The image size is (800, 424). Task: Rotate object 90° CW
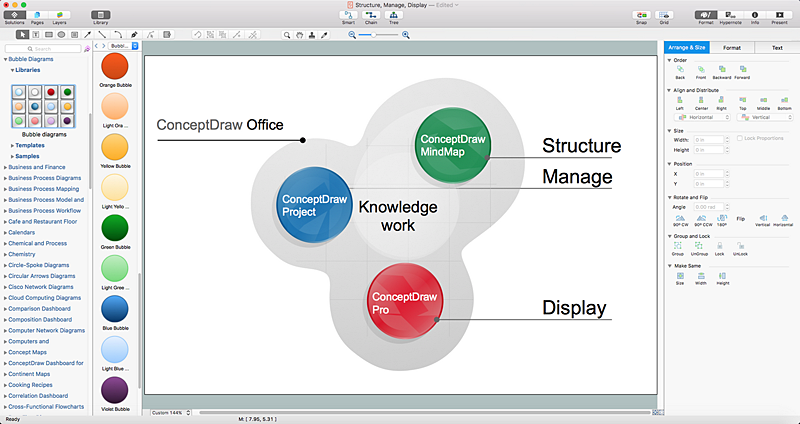[x=680, y=220]
